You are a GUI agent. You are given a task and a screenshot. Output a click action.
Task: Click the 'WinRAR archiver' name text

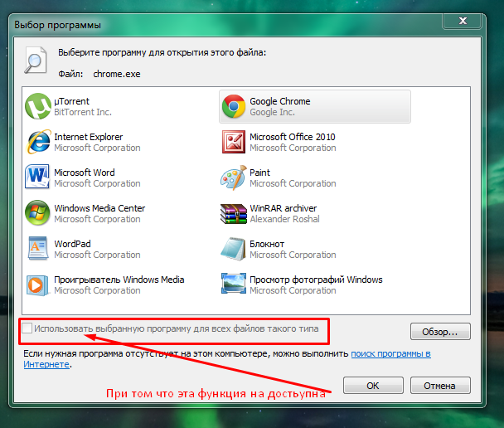[283, 208]
